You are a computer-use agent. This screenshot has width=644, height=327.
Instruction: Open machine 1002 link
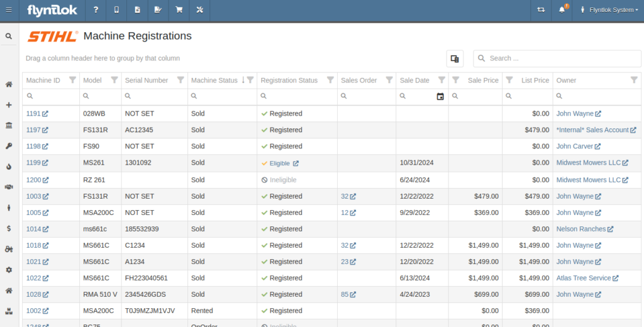click(37, 311)
